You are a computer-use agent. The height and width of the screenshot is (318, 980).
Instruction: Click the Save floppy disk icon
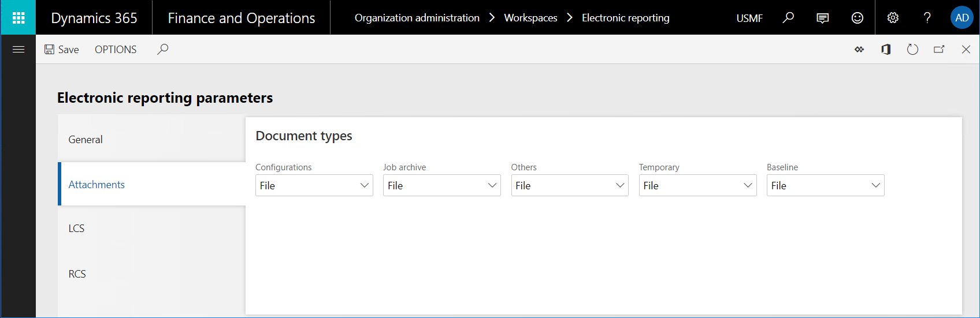tap(50, 50)
